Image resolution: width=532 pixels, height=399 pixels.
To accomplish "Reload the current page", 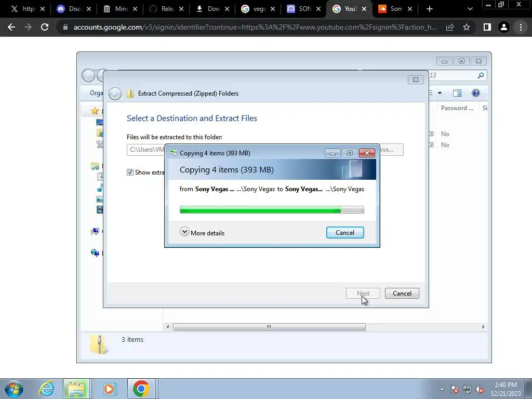I will [x=45, y=27].
